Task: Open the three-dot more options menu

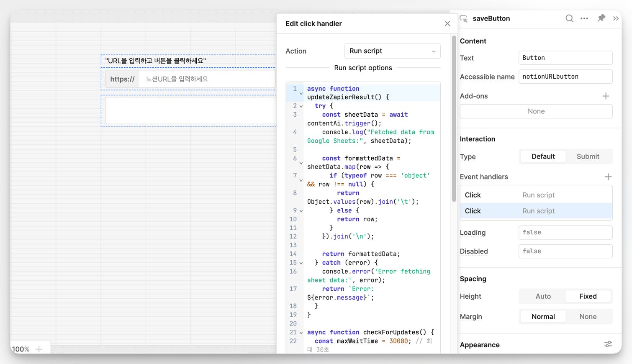Action: 584,18
